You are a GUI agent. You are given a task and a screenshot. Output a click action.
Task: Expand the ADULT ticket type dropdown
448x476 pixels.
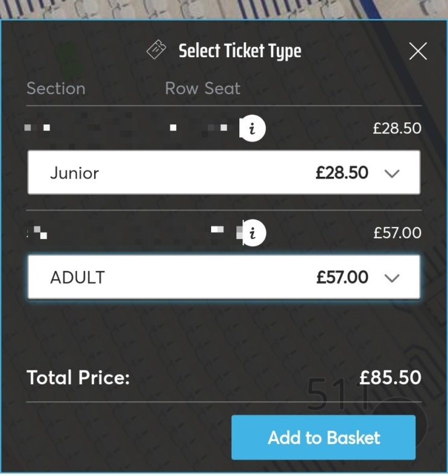click(224, 278)
